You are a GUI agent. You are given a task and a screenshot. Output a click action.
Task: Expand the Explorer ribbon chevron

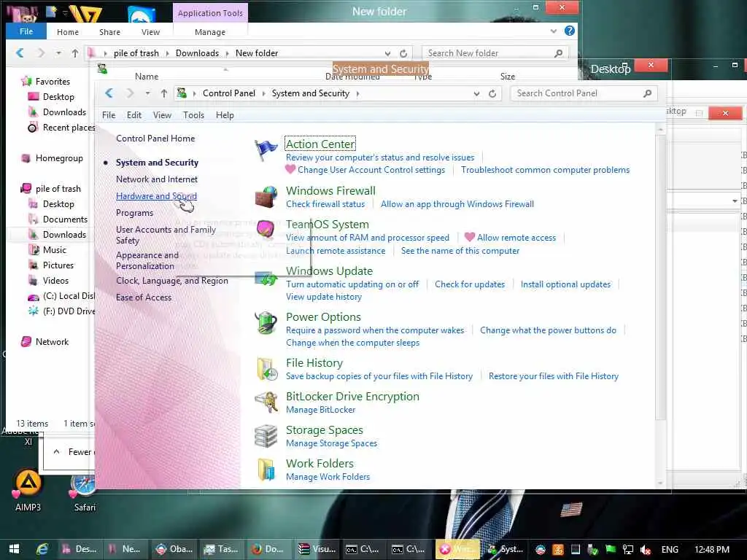553,31
